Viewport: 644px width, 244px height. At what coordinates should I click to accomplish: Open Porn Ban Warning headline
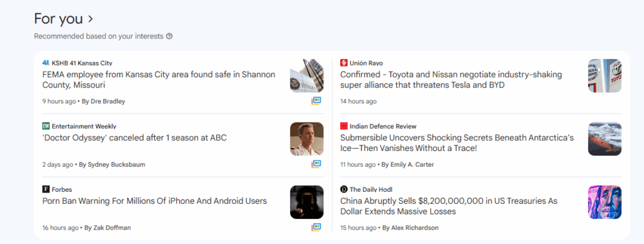pos(155,201)
